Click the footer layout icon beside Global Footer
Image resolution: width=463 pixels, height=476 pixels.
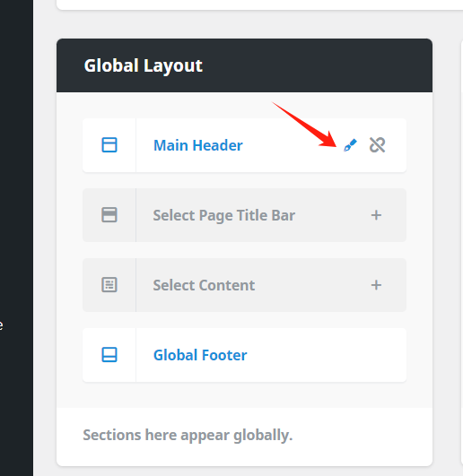109,355
